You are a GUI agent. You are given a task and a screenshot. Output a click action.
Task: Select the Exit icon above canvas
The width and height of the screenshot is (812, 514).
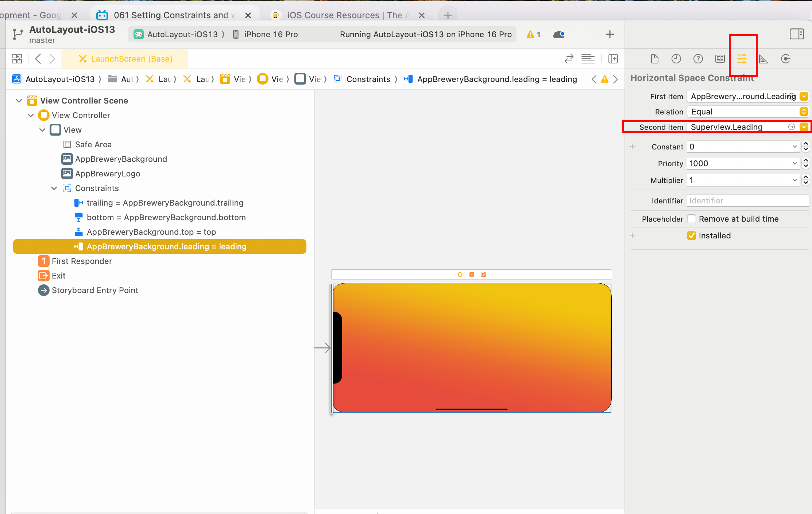click(483, 274)
